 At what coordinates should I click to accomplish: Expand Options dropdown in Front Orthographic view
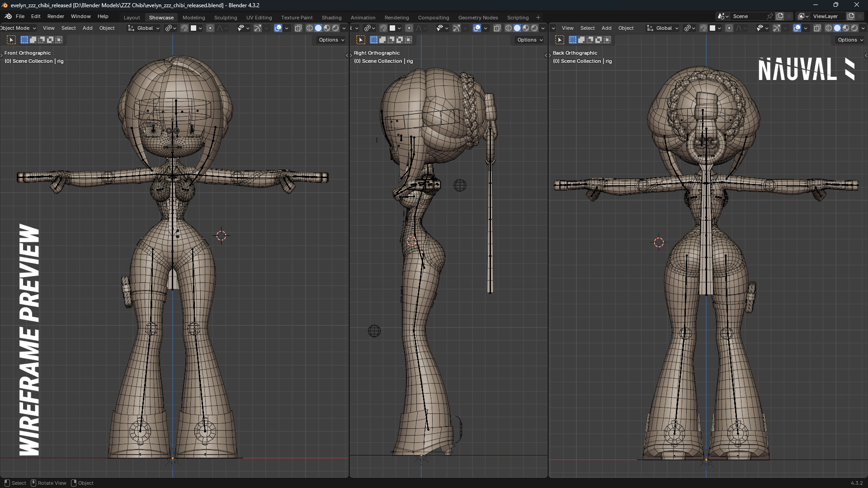click(x=331, y=40)
